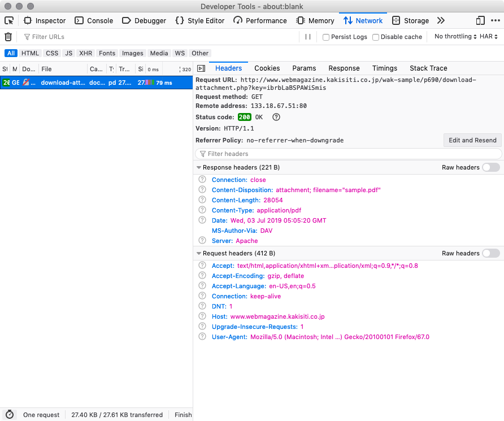Show more tools with the chevron overflow button

[441, 20]
